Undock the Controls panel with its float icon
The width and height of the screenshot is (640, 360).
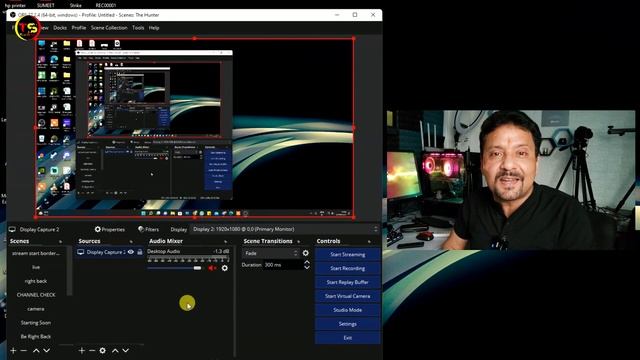369,242
